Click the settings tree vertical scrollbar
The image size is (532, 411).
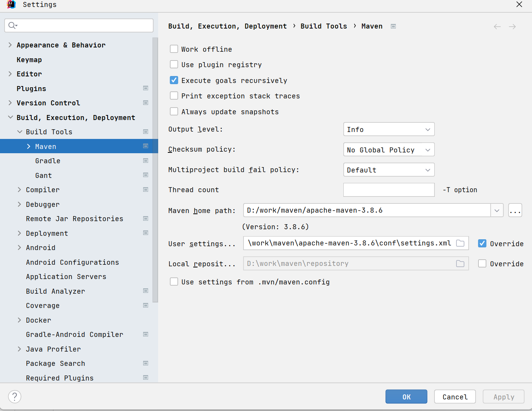point(155,170)
